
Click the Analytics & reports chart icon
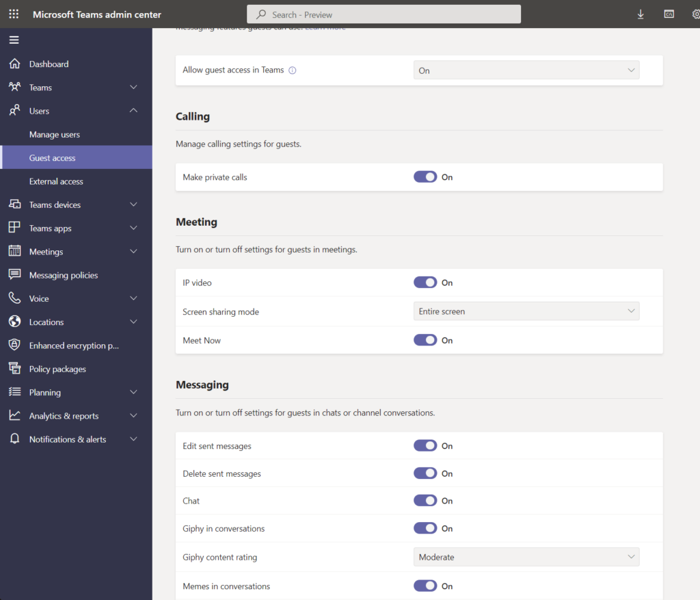pyautogui.click(x=15, y=415)
